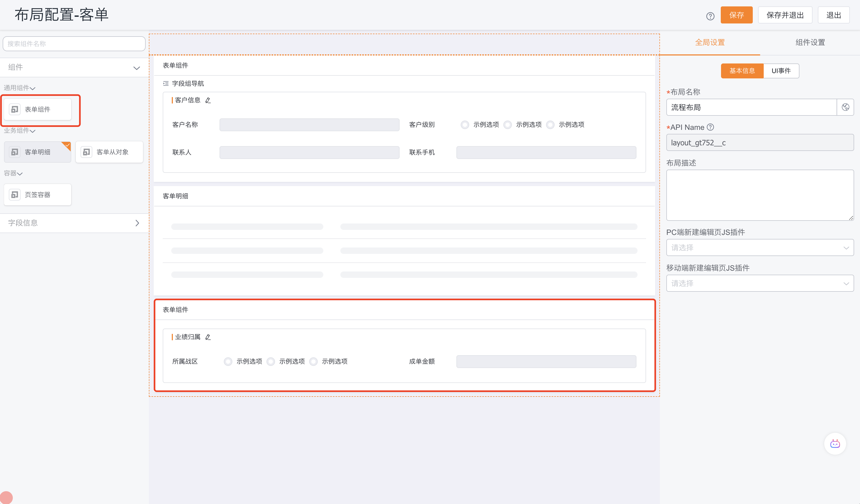860x504 pixels.
Task: Click the edit pencil next to 客户信息
Action: [208, 100]
